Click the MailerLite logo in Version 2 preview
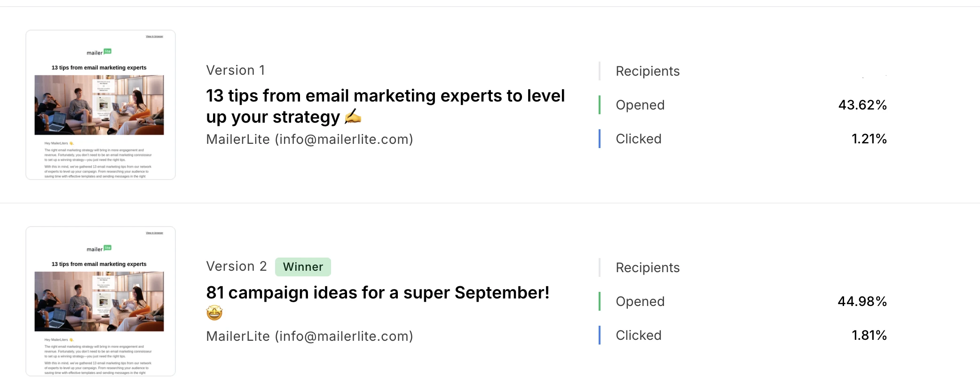The width and height of the screenshot is (980, 392). click(x=99, y=249)
